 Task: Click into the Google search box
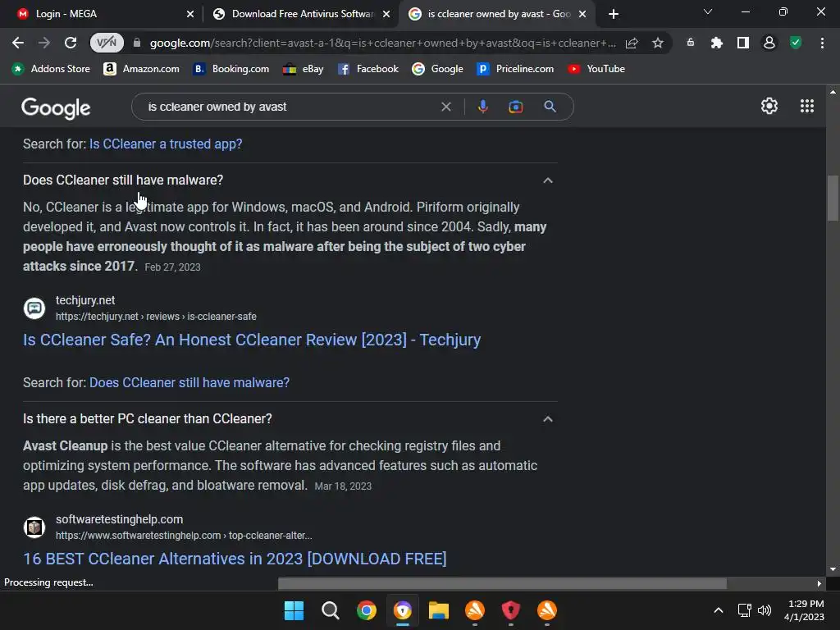tap(290, 107)
